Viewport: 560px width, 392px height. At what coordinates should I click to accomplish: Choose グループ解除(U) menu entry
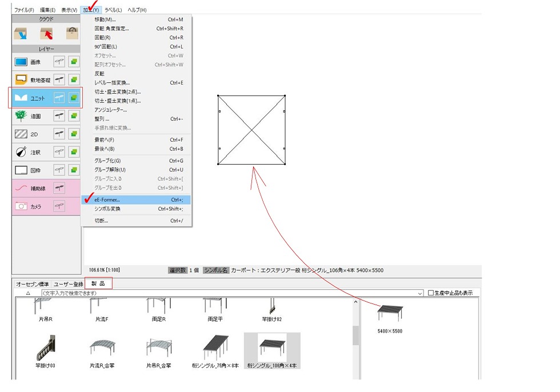[x=136, y=170]
